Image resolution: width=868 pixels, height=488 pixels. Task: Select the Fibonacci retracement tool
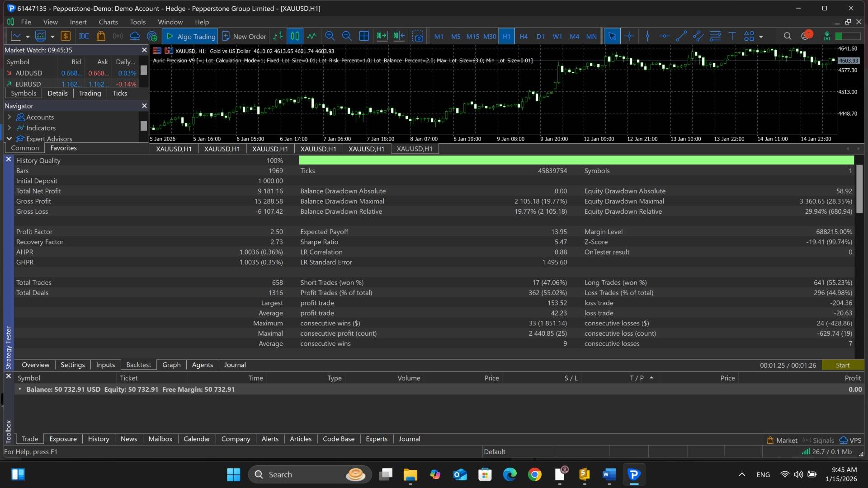[x=715, y=36]
